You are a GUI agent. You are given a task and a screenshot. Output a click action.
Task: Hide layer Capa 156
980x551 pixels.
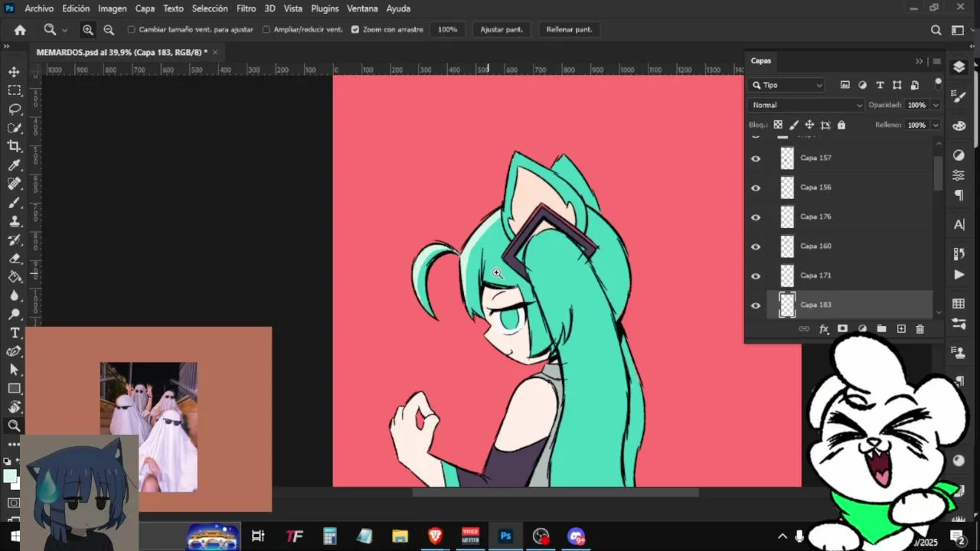point(756,188)
